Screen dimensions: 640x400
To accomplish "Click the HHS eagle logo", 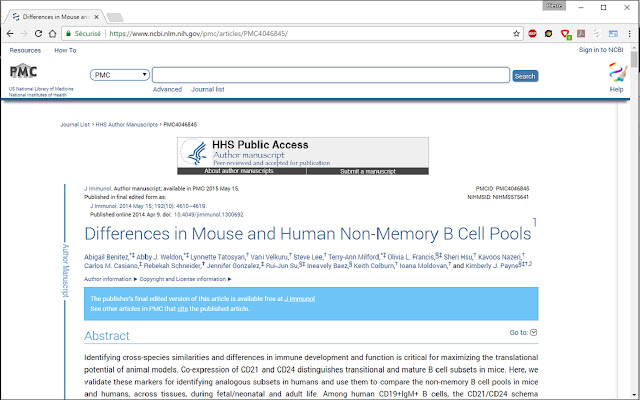I will click(196, 152).
